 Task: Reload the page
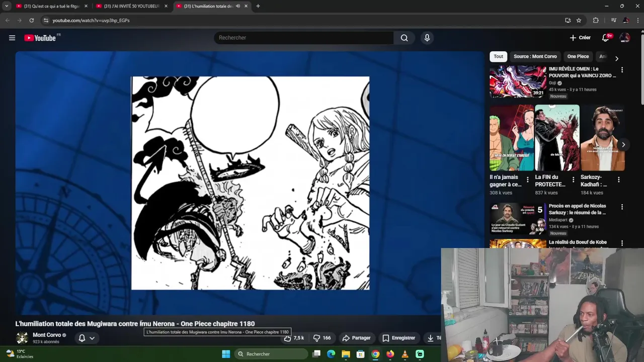31,20
